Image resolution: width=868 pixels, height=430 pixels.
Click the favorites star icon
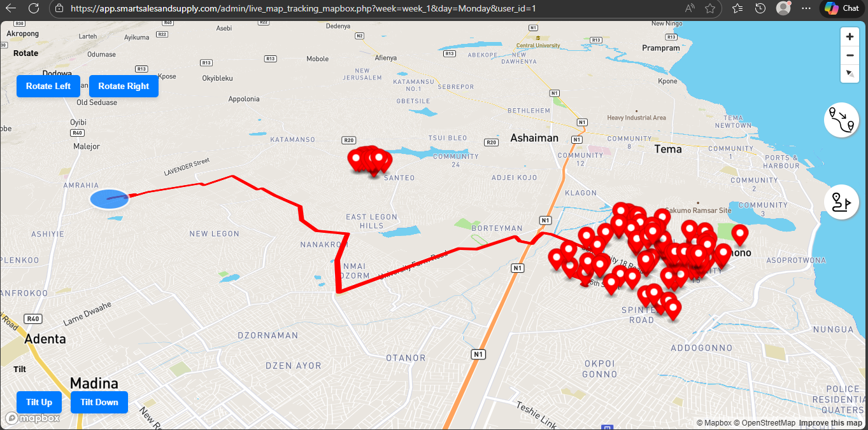coord(709,8)
